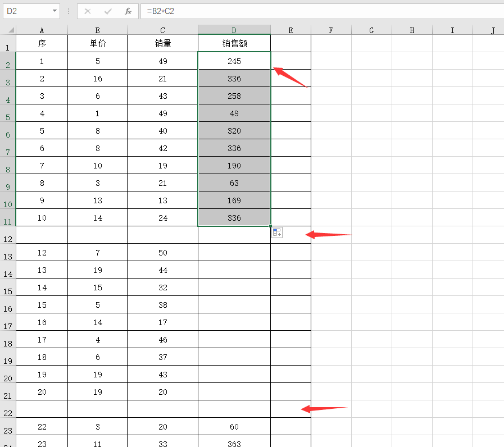
Task: Click cell C4 showing 43
Action: click(162, 96)
